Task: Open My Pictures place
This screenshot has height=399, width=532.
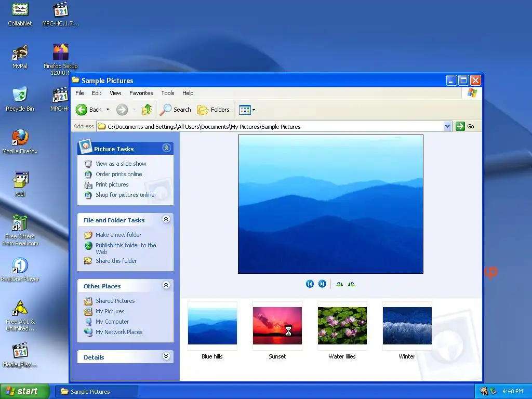Action: 110,311
